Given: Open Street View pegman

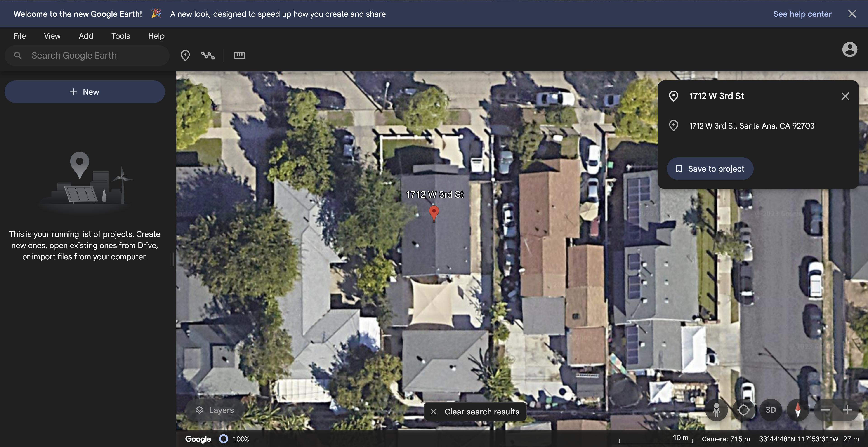Looking at the screenshot, I should (717, 410).
